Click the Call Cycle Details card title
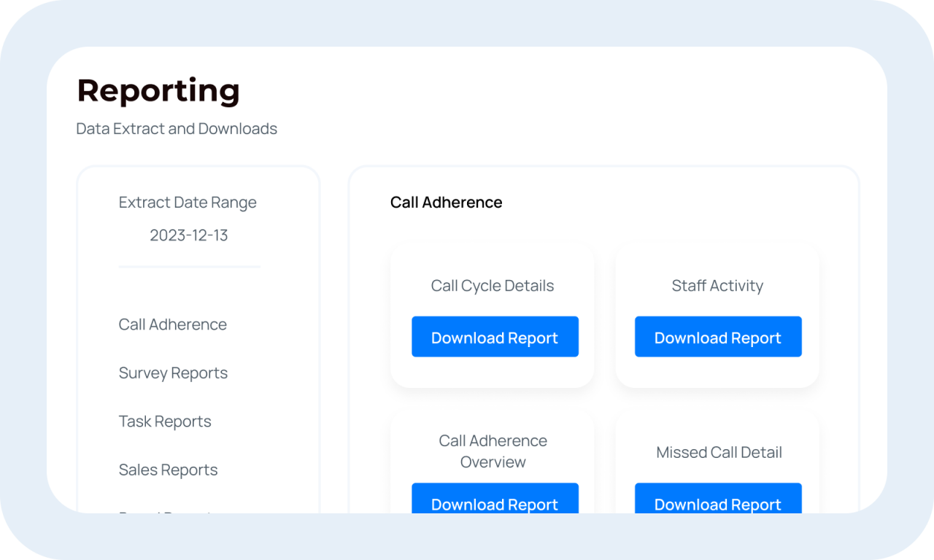Viewport: 934px width, 560px height. coord(492,285)
